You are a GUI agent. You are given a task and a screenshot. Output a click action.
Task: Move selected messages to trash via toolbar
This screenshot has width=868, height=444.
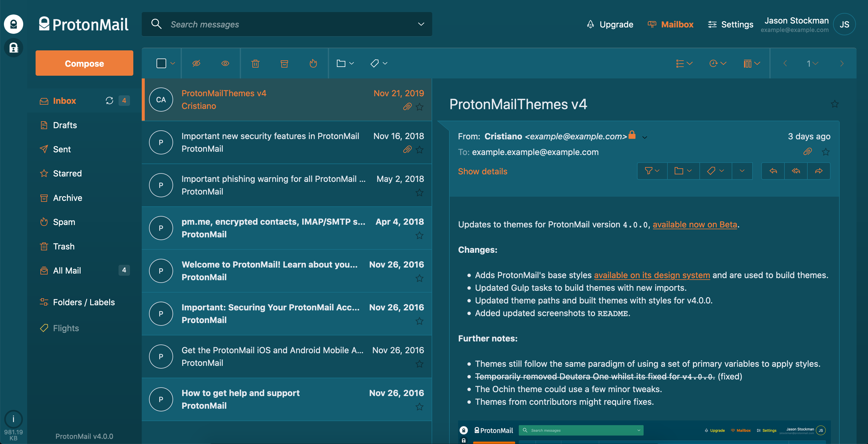click(x=255, y=63)
